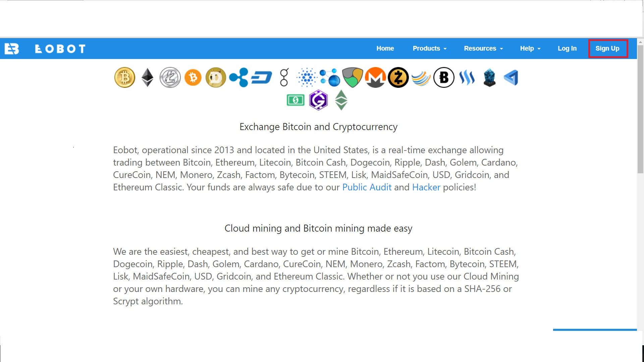Viewport: 644px width, 362px height.
Task: Select the CureCoin molecule icon
Action: click(330, 77)
